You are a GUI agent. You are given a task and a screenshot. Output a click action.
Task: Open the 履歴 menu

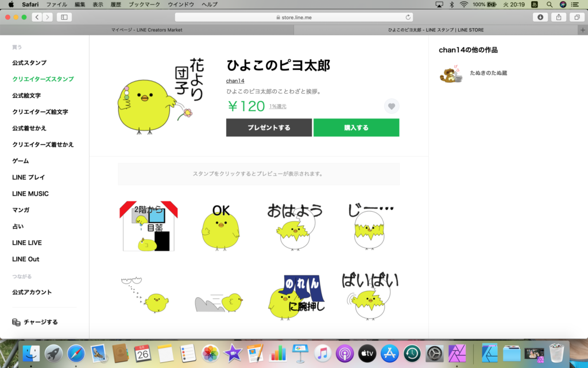[116, 5]
